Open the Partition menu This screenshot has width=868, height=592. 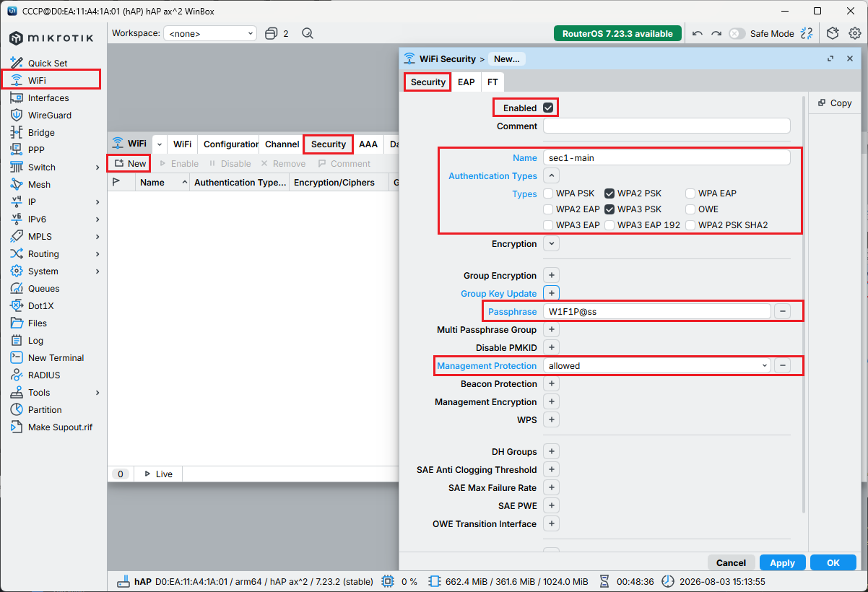tap(45, 409)
